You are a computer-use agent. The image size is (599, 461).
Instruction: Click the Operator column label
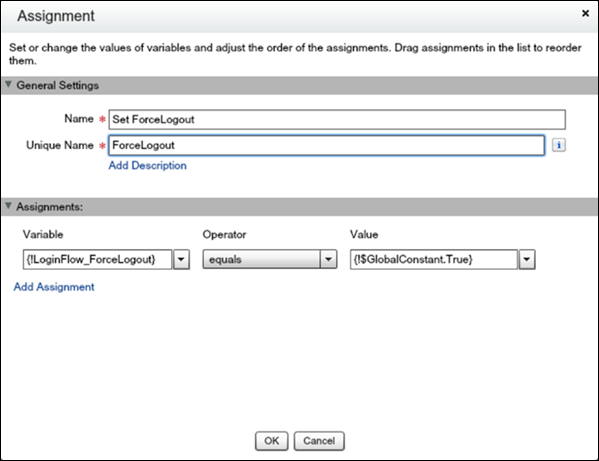click(224, 235)
